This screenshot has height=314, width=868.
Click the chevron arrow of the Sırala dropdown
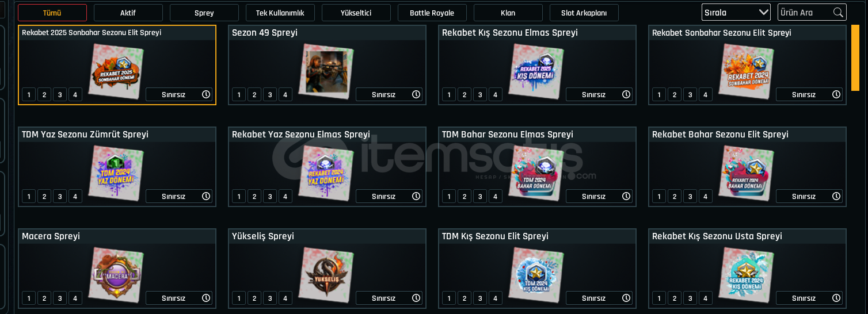[x=764, y=12]
